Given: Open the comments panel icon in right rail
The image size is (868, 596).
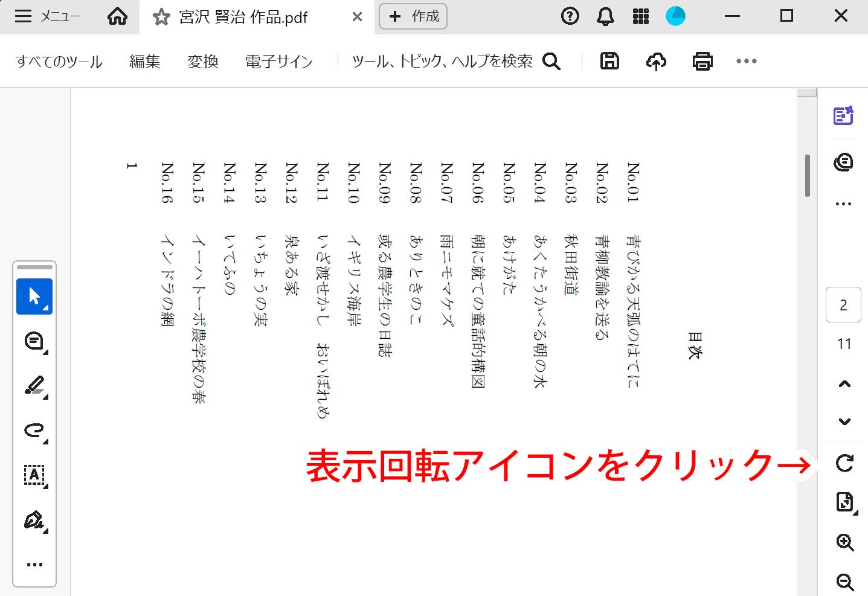Looking at the screenshot, I should coord(843,162).
